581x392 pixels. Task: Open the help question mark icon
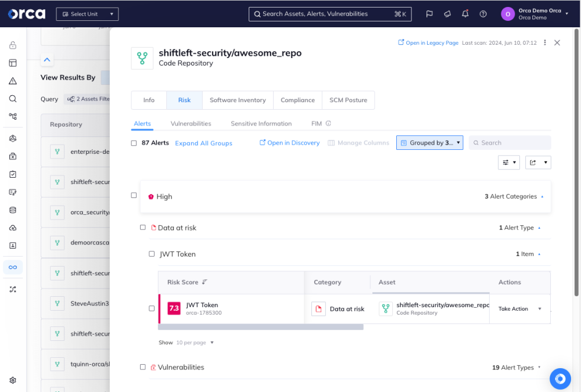(x=483, y=14)
